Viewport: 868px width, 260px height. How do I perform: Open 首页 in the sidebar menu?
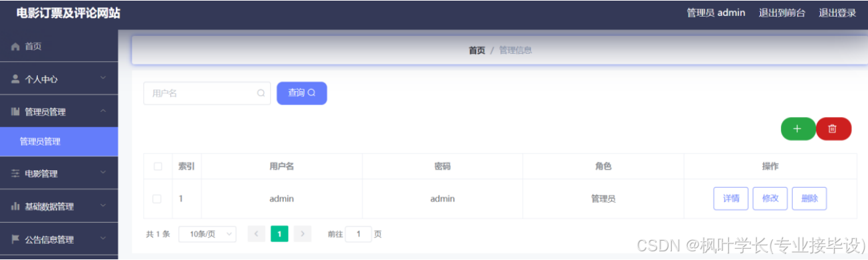(59, 47)
